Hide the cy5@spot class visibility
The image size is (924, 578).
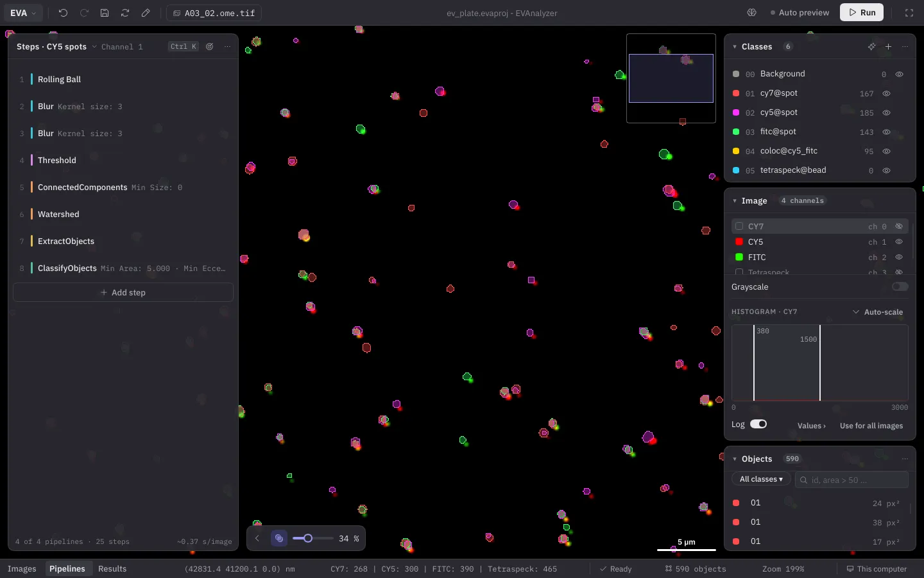(x=886, y=112)
